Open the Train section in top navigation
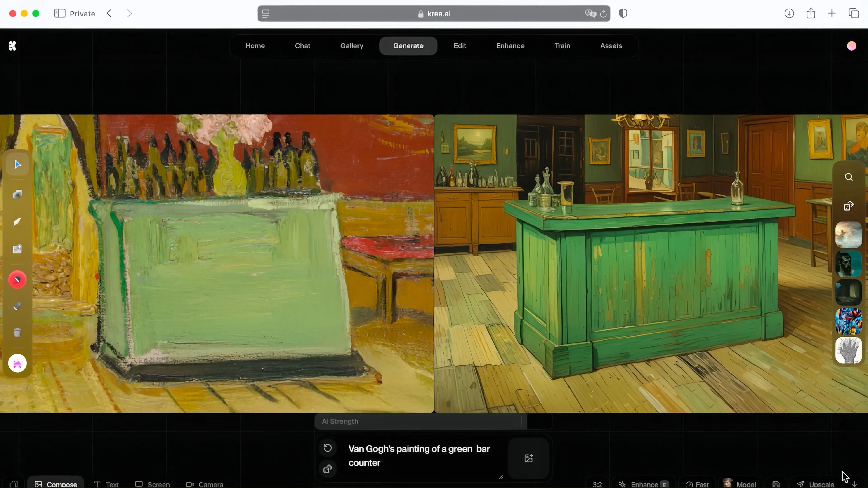This screenshot has width=868, height=488. tap(562, 46)
